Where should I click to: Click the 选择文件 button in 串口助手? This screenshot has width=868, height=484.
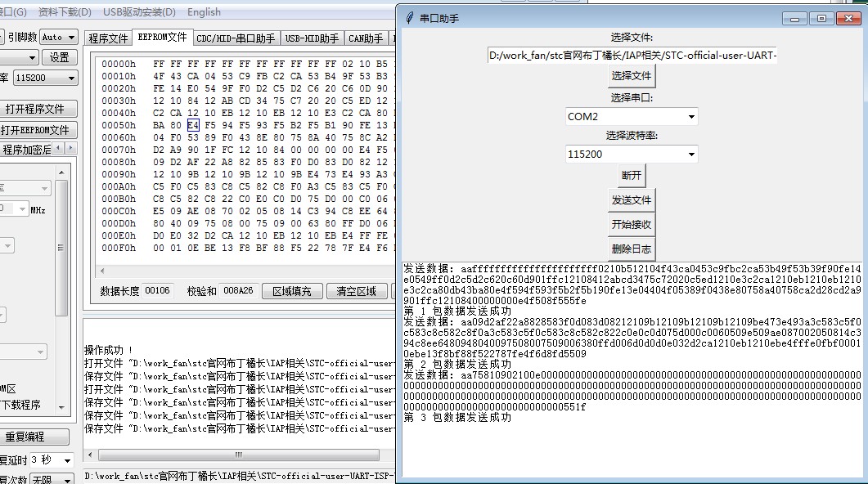click(632, 76)
